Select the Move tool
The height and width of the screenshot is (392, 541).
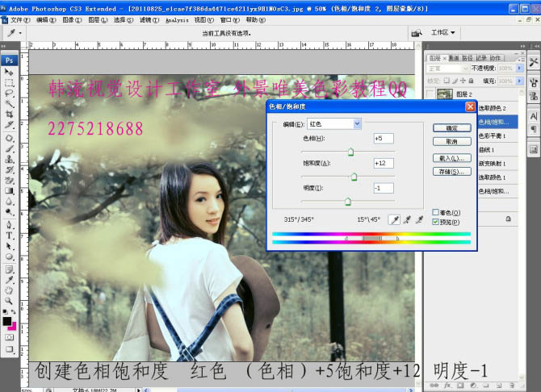(10, 72)
